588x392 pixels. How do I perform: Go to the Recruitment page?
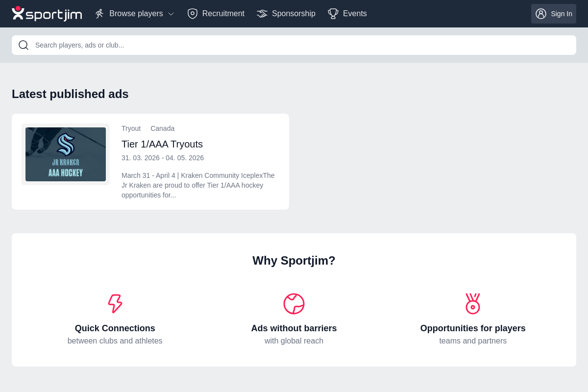[223, 14]
